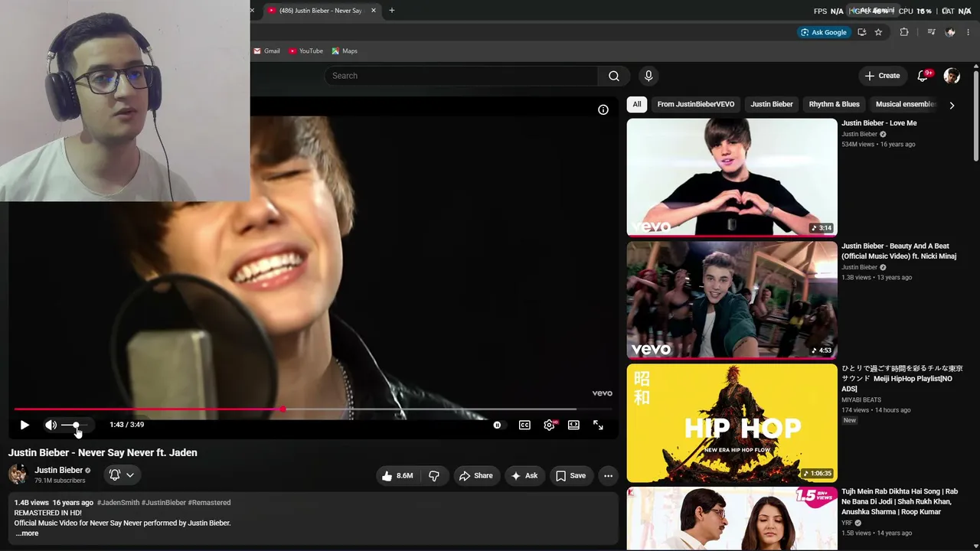Viewport: 980px width, 551px height.
Task: Open the browser media controls icon
Action: pyautogui.click(x=931, y=32)
